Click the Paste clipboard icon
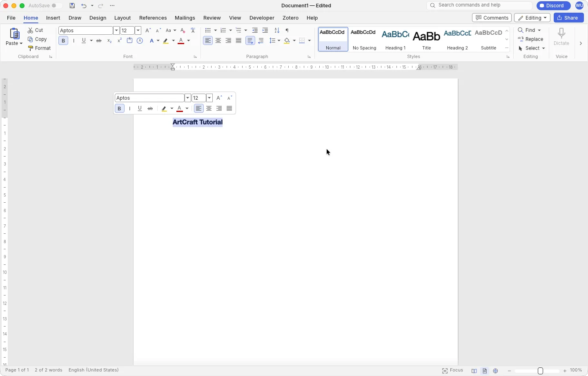 pyautogui.click(x=14, y=34)
